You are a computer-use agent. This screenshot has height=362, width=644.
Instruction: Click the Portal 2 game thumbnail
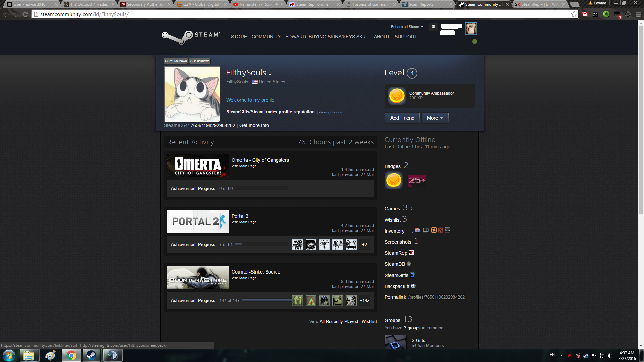(x=198, y=221)
